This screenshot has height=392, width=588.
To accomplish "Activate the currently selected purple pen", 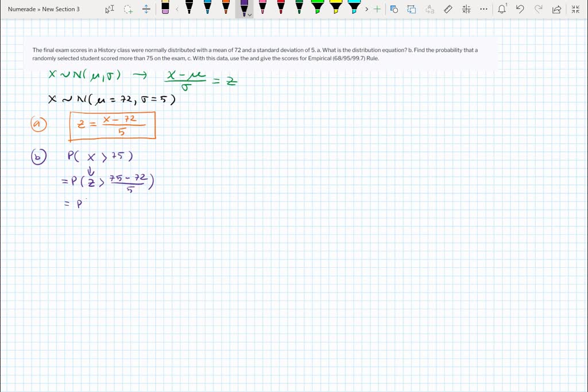I will [243, 8].
